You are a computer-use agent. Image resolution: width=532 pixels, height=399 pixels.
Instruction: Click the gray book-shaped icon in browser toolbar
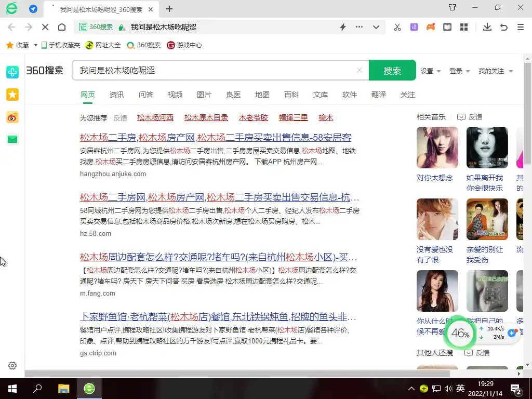tap(447, 27)
